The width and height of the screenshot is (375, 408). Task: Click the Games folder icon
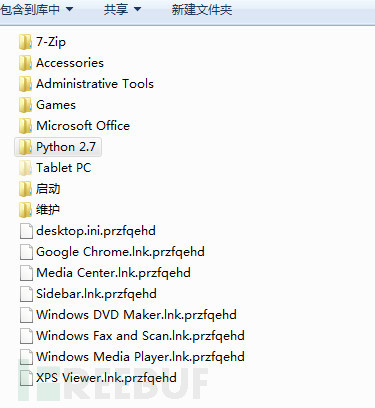(x=26, y=105)
